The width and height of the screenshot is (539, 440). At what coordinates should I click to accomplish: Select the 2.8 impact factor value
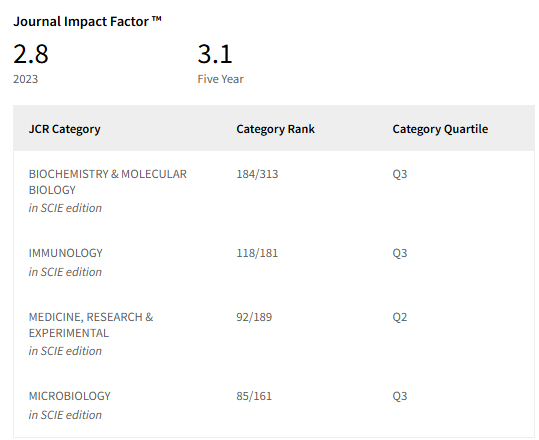coord(31,54)
